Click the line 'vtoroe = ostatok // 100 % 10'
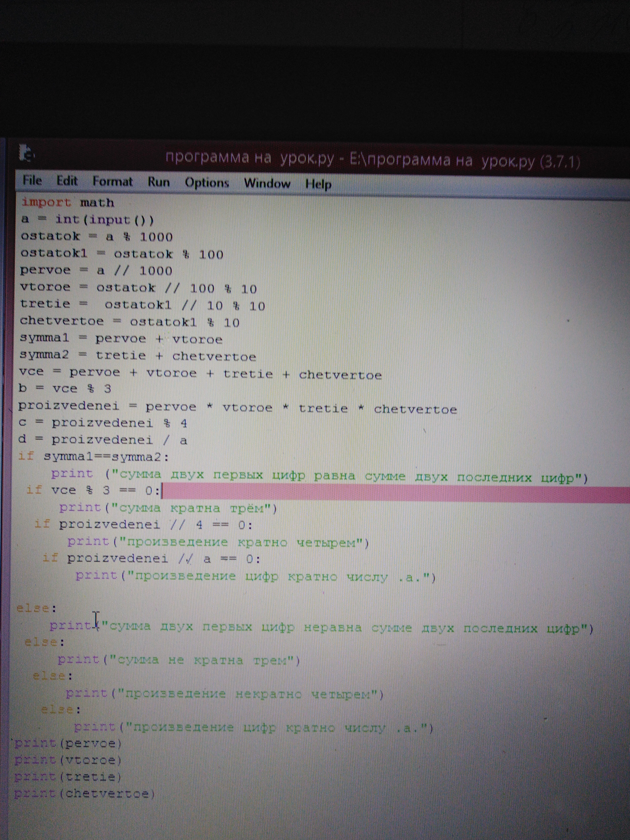The image size is (630, 840). 139,288
